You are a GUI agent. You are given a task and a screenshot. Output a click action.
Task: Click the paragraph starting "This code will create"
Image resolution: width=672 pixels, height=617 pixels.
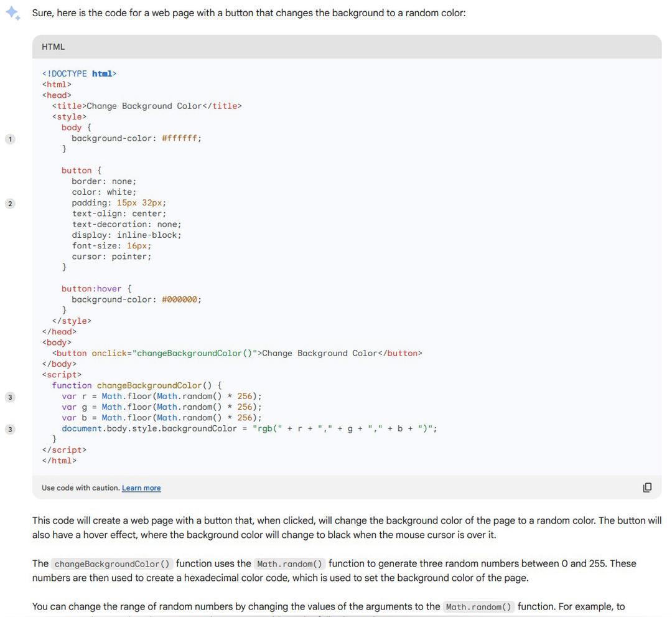347,527
